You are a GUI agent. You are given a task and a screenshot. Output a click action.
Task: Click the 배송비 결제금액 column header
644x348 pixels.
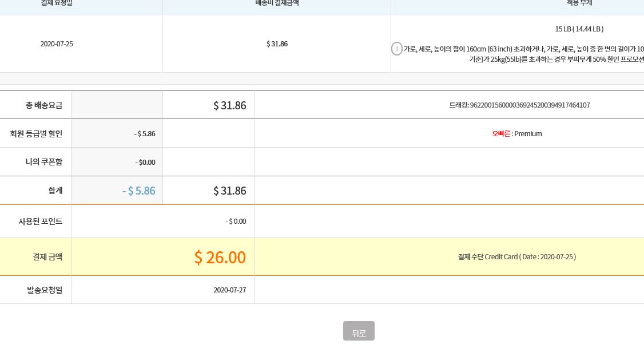277,3
